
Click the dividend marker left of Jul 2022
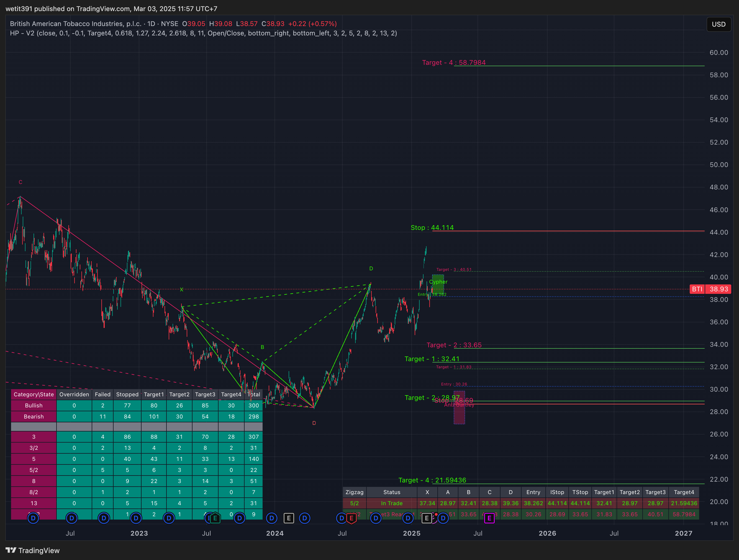point(33,518)
